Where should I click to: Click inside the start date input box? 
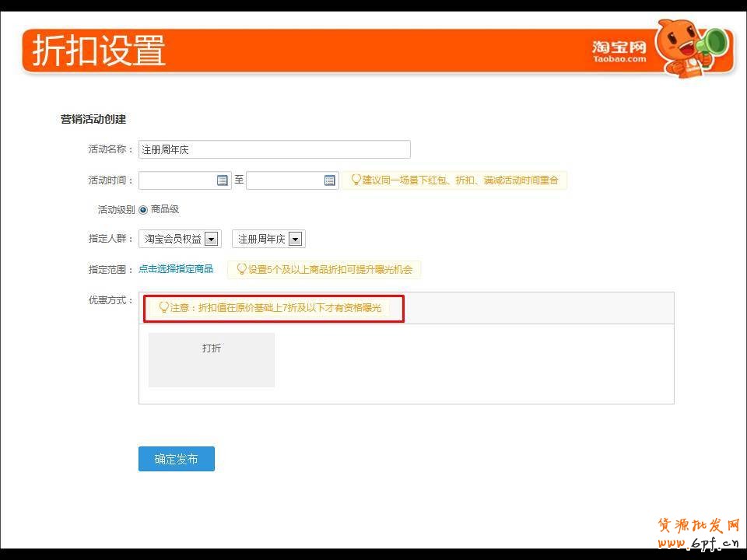(177, 180)
